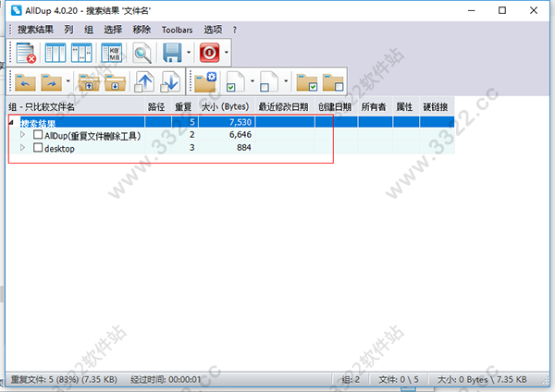Open the 选择 menu
This screenshot has height=392, width=555.
(x=113, y=30)
